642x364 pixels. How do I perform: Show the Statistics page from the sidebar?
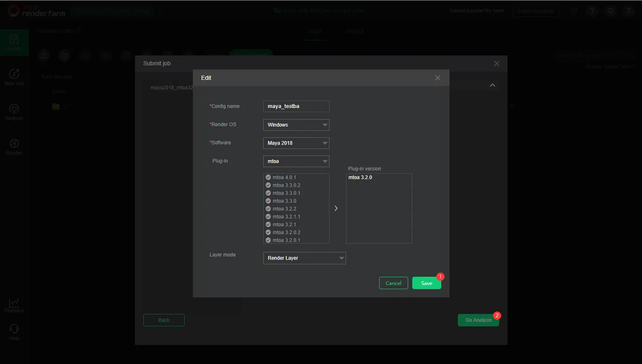(14, 305)
